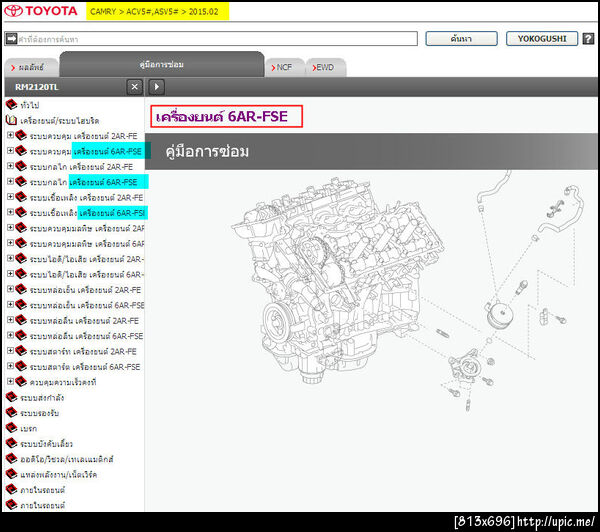Click the RM2120TL label
The image size is (600, 532).
[37, 87]
